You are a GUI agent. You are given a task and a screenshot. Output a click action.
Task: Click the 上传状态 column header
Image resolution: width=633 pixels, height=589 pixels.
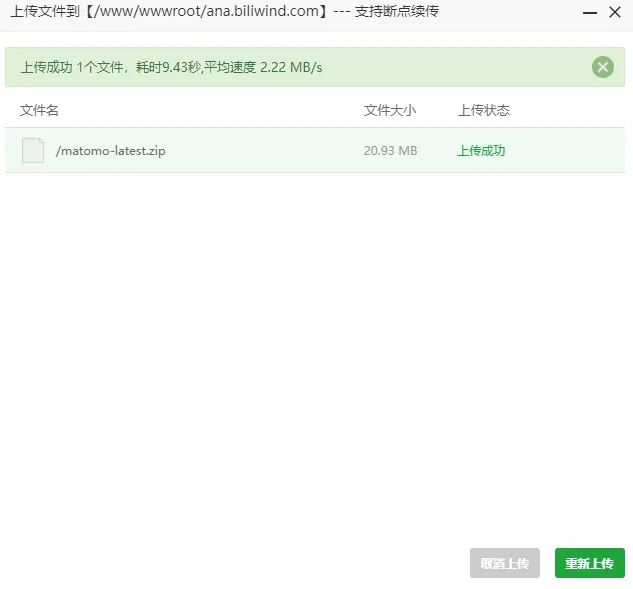(484, 110)
